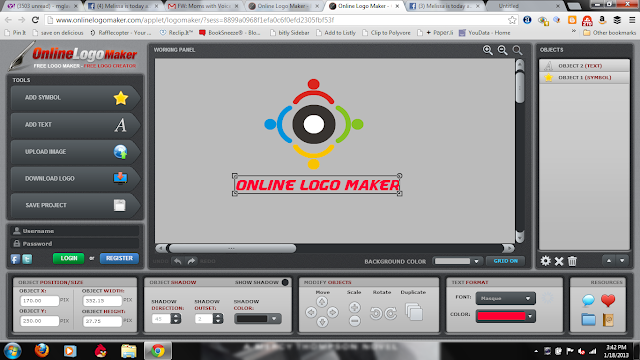The image size is (640, 360).
Task: Click the brown book resource icon
Action: click(x=608, y=320)
